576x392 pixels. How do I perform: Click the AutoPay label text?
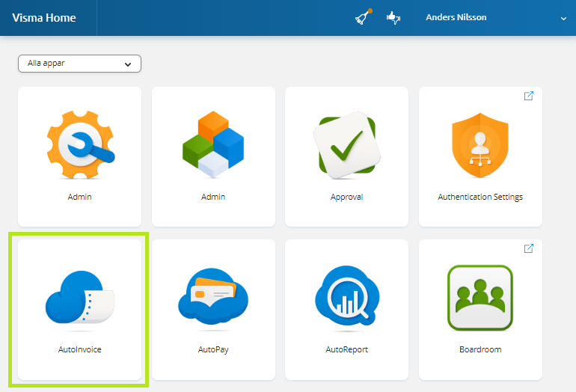(x=213, y=350)
